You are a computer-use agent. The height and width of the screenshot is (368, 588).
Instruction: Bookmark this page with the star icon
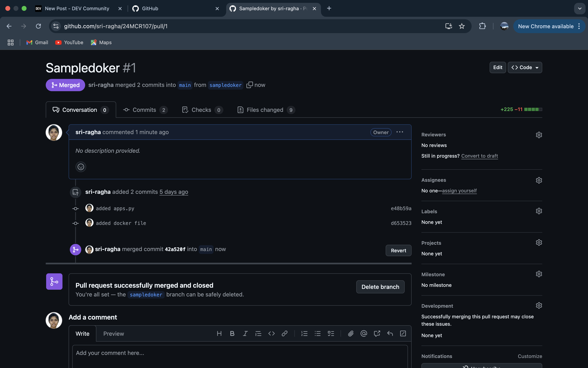click(462, 26)
